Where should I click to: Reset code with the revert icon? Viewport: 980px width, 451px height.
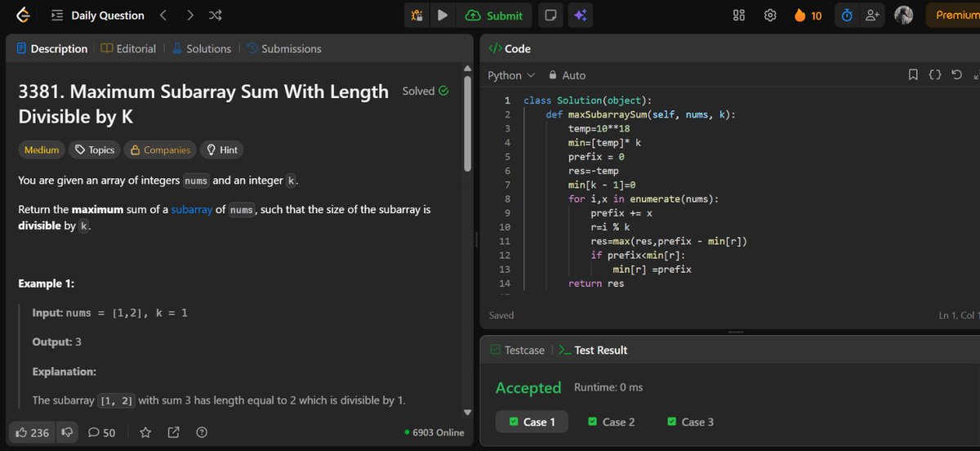pyautogui.click(x=956, y=75)
